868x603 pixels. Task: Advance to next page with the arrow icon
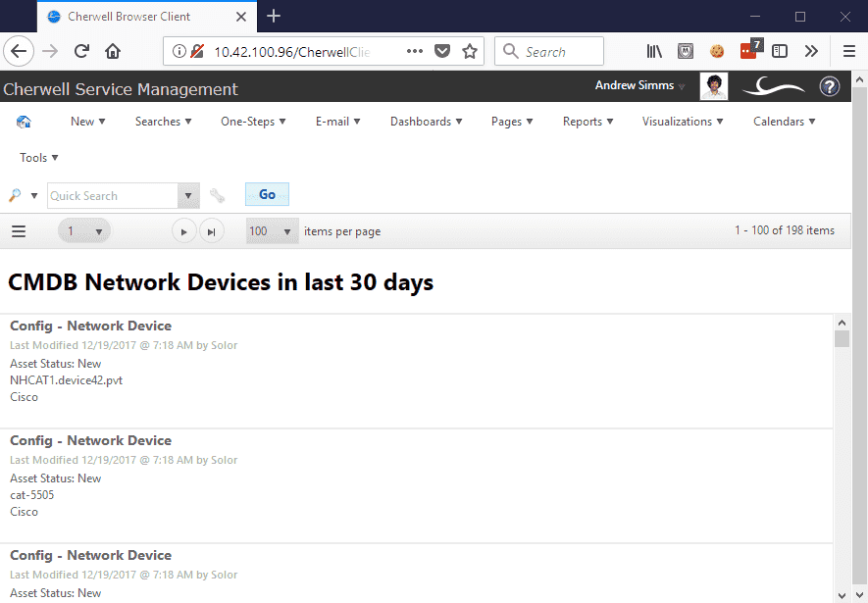[x=183, y=230]
